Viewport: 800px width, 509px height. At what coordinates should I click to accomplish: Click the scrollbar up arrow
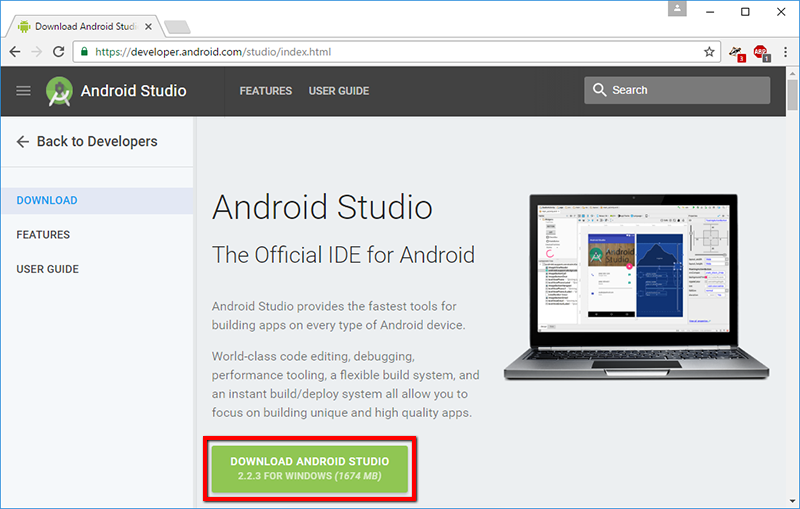tap(792, 73)
